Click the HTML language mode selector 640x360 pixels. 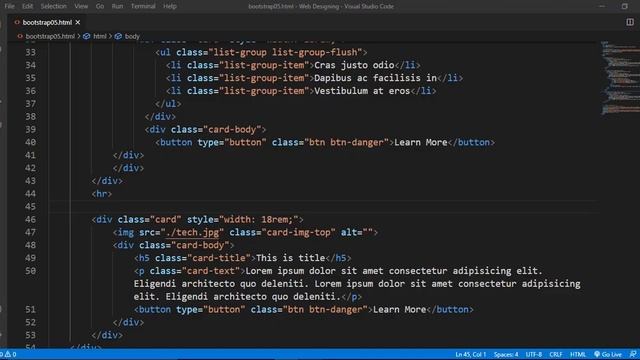tap(578, 354)
